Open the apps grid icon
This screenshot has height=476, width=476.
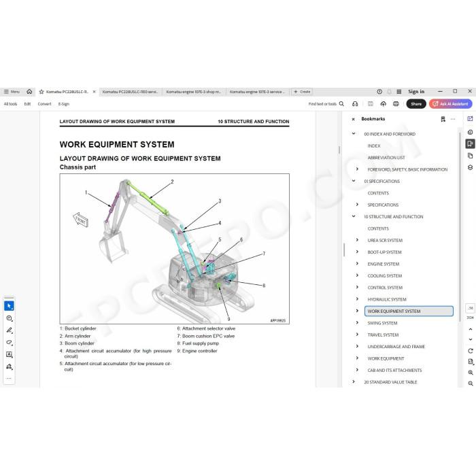click(x=399, y=91)
